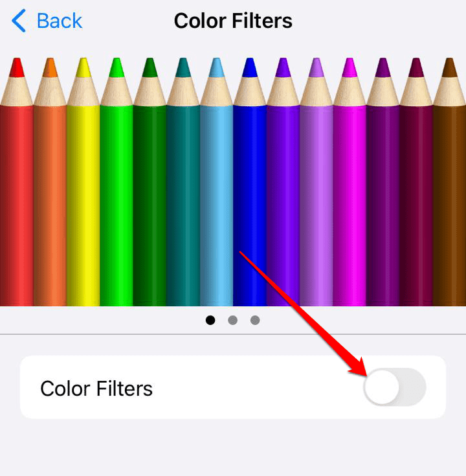The width and height of the screenshot is (466, 476).
Task: Jump to the third page indicator dot
Action: [x=255, y=320]
